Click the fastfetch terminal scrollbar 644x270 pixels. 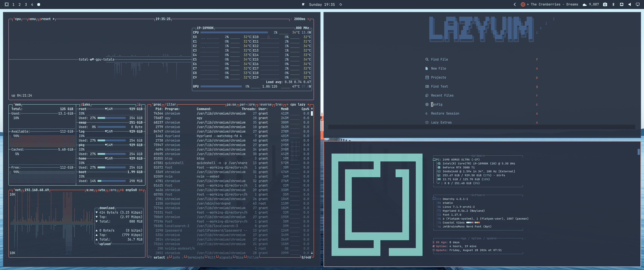[x=639, y=152]
